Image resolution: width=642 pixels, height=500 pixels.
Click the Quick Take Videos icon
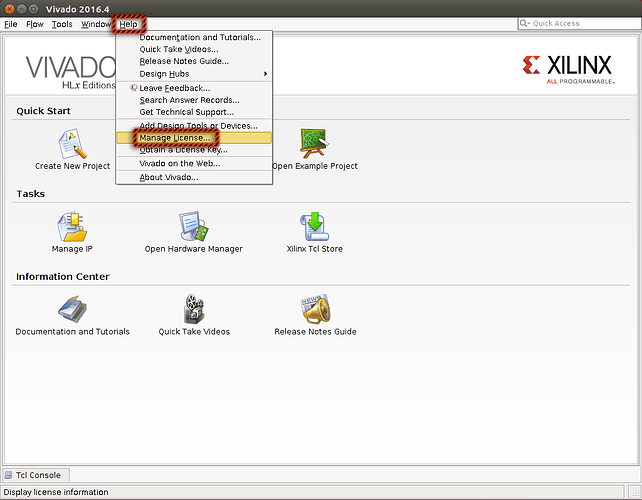coord(193,309)
